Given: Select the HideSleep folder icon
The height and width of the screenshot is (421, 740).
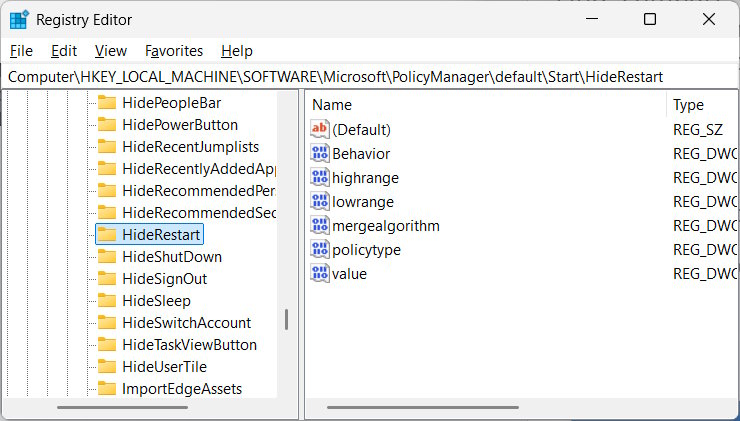Looking at the screenshot, I should click(107, 301).
